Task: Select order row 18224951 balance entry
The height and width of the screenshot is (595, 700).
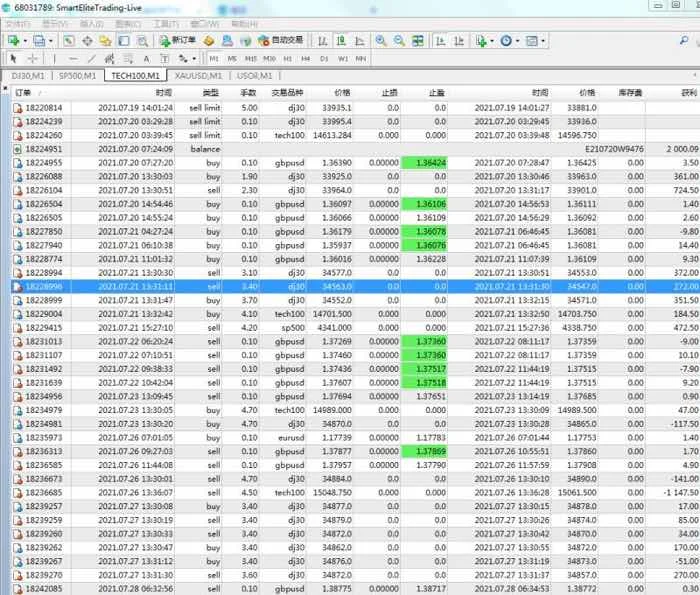Action: coord(42,149)
